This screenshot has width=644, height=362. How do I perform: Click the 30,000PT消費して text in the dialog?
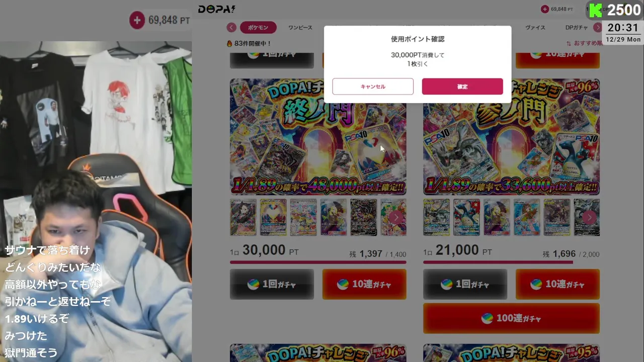tap(418, 55)
